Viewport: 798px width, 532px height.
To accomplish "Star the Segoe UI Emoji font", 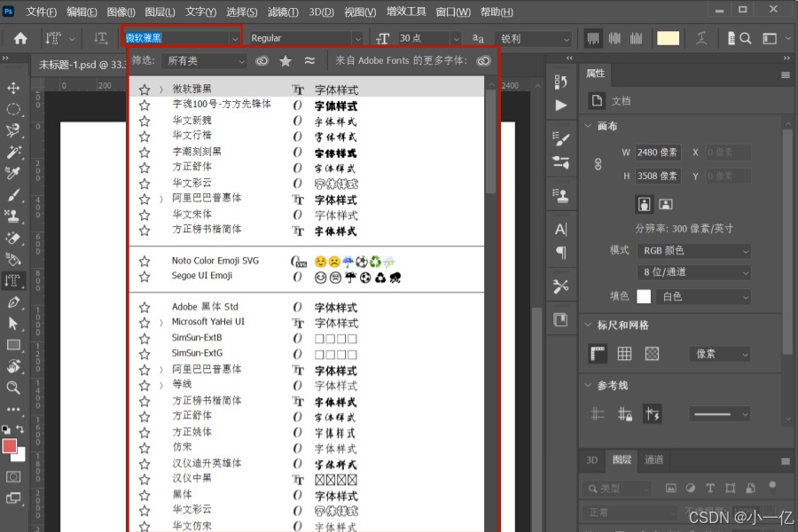I will coord(145,277).
